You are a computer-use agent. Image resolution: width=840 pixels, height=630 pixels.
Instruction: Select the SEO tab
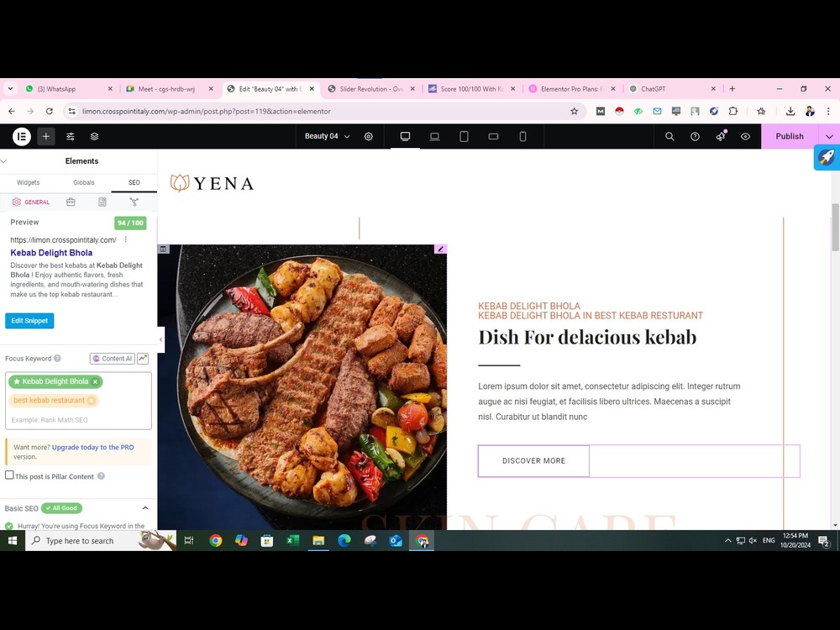coord(134,182)
